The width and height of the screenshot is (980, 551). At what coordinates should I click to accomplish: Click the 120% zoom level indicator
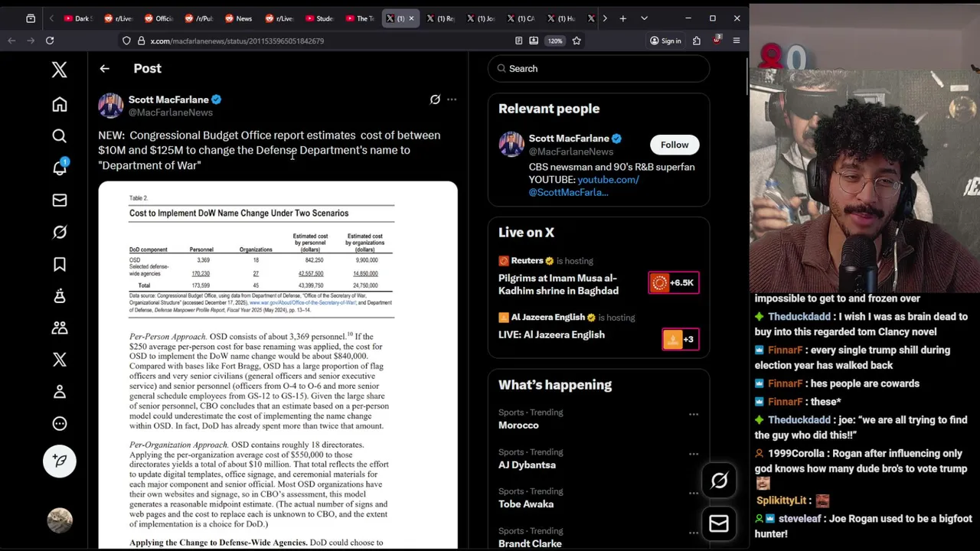coord(554,41)
